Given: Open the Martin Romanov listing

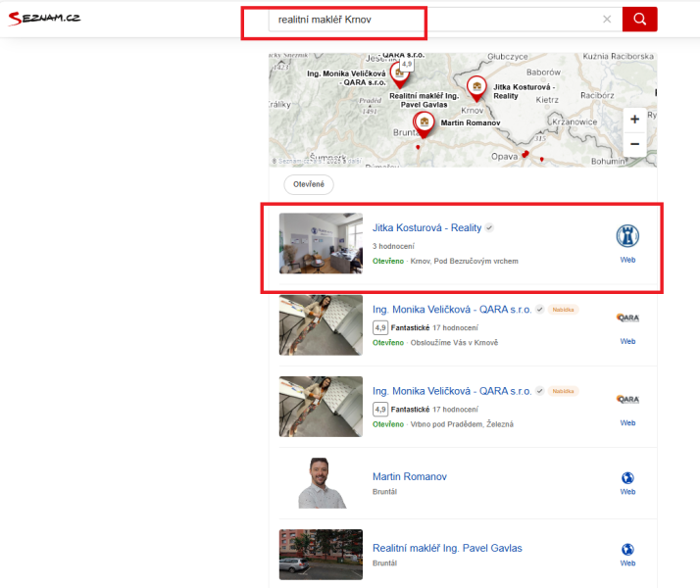Looking at the screenshot, I should coord(410,477).
